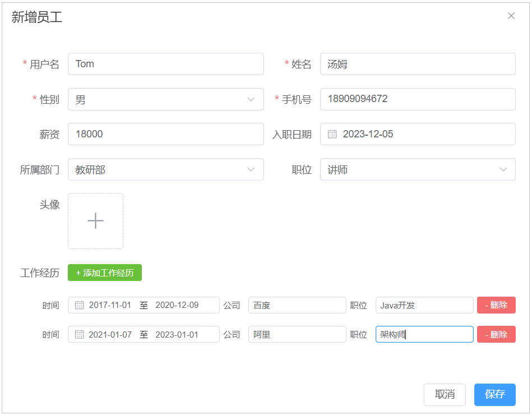Close the 新增员工 dialog with X
Image resolution: width=532 pixels, height=415 pixels.
[511, 16]
